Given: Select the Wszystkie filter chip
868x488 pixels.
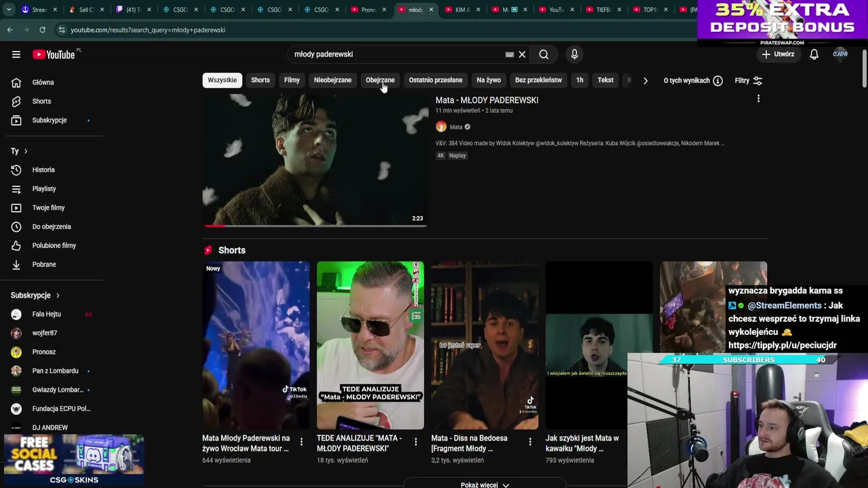Looking at the screenshot, I should point(222,80).
